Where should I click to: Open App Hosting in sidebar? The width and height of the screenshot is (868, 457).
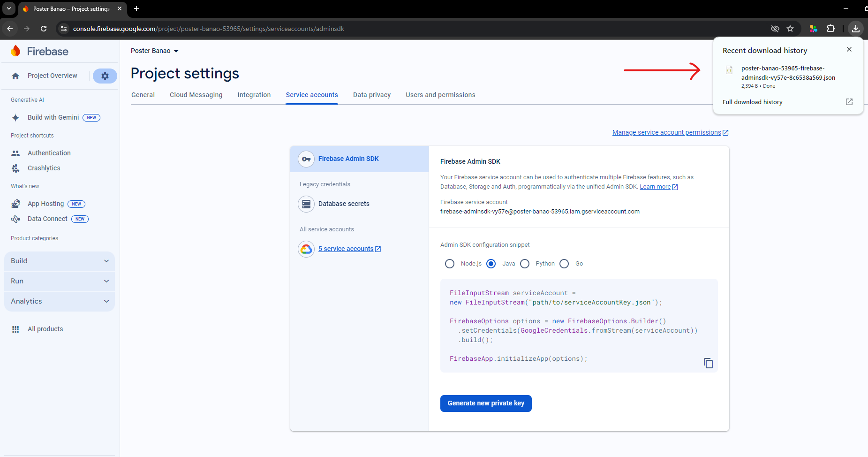(45, 204)
